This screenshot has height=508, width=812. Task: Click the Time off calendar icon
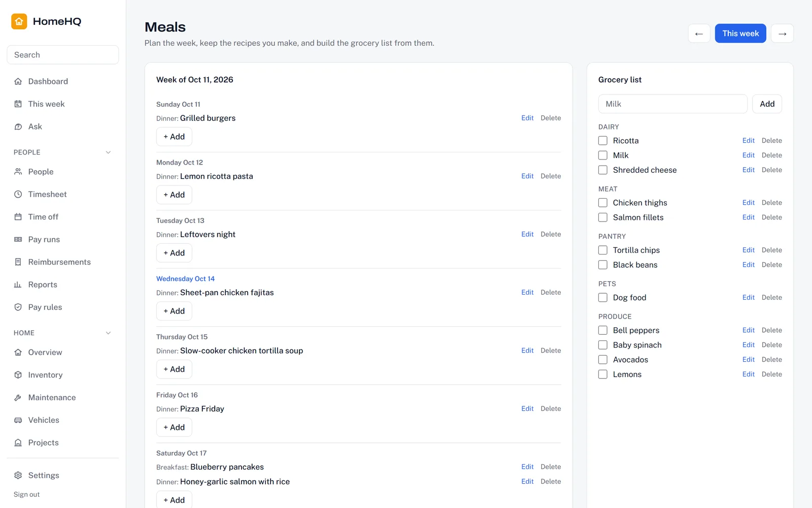coord(18,217)
